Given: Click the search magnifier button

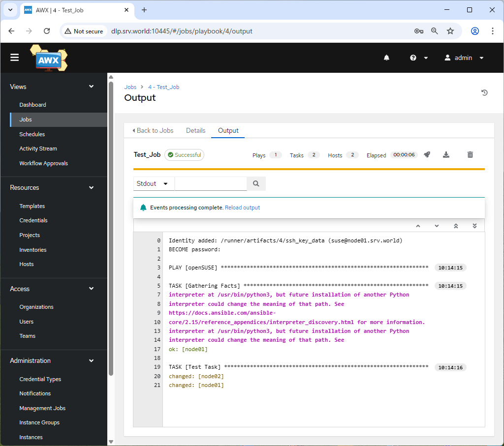Looking at the screenshot, I should point(256,184).
